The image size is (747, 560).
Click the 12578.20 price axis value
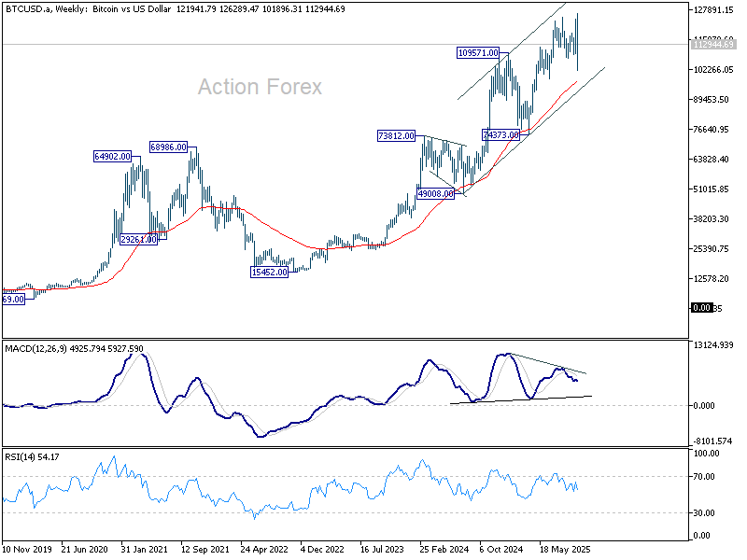click(711, 278)
